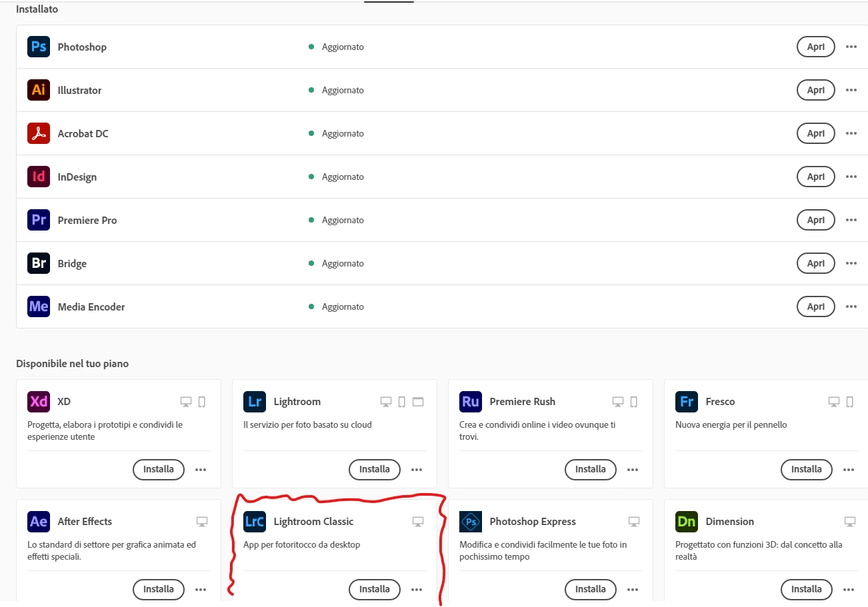Install Lightroom Classic with Installa
This screenshot has width=868, height=607.
click(375, 589)
